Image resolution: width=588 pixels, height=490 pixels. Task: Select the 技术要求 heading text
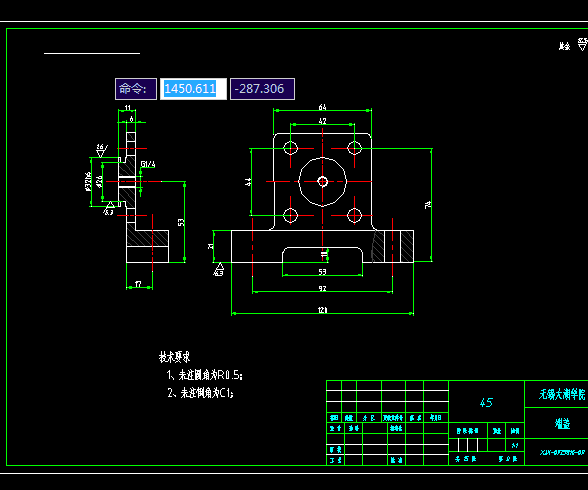click(x=174, y=357)
